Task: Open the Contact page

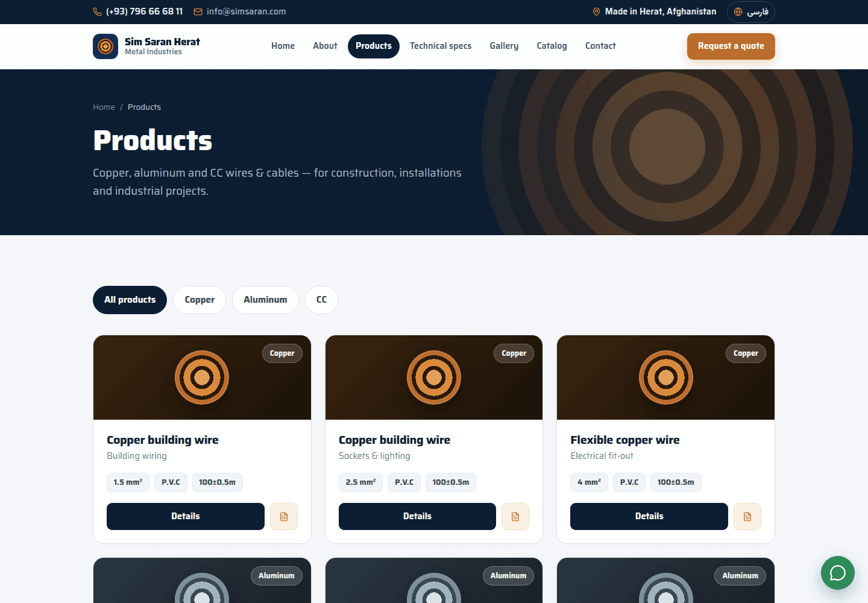Action: pos(600,46)
